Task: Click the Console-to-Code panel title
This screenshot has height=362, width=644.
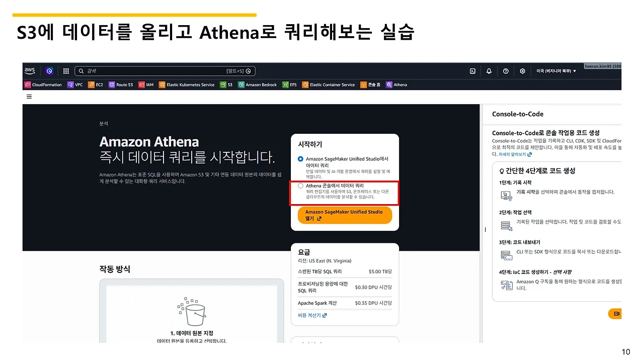Action: [x=518, y=114]
